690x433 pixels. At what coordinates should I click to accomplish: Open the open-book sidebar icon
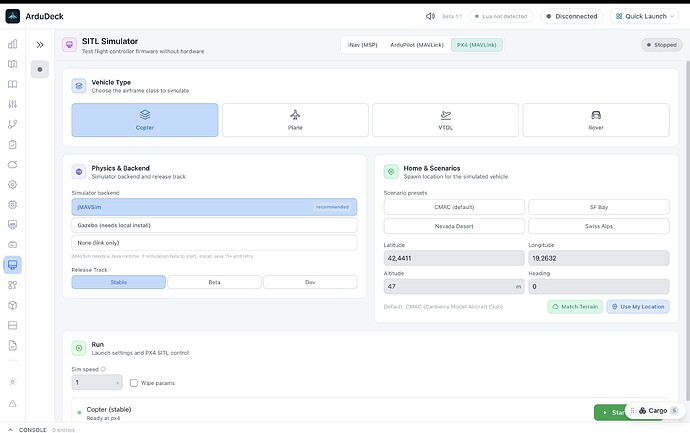click(13, 84)
